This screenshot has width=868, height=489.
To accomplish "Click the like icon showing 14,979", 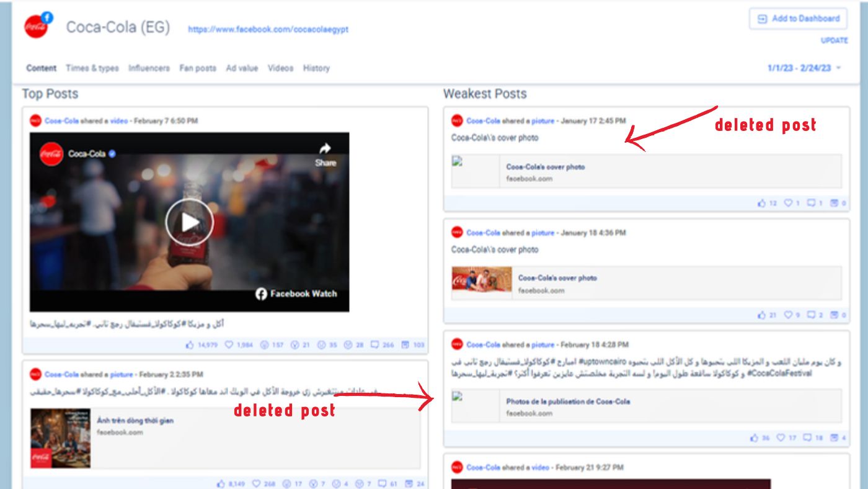I will coord(190,345).
